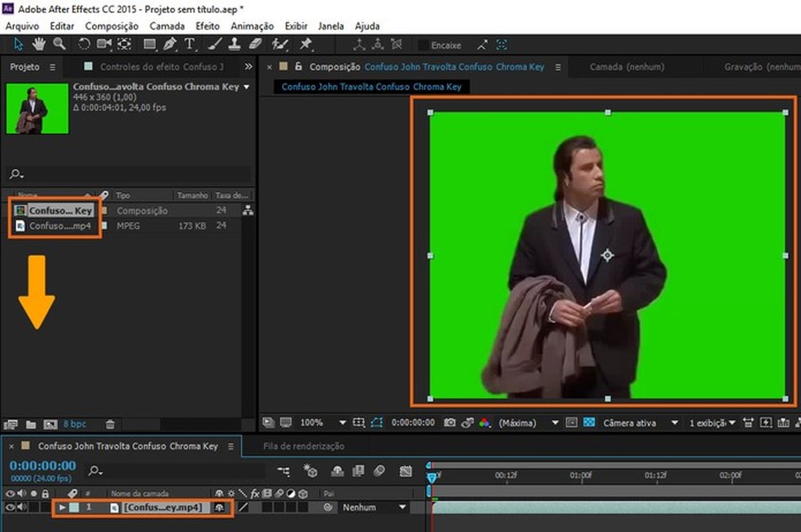Select the Rotation tool

[x=85, y=44]
